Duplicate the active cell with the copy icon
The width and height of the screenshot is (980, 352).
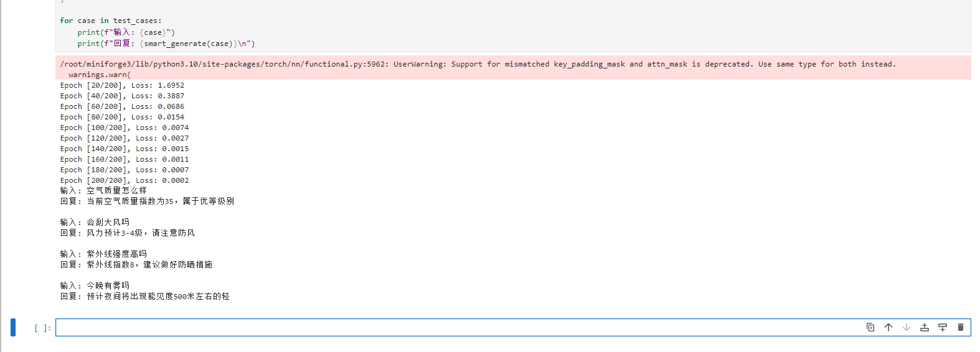click(x=870, y=328)
